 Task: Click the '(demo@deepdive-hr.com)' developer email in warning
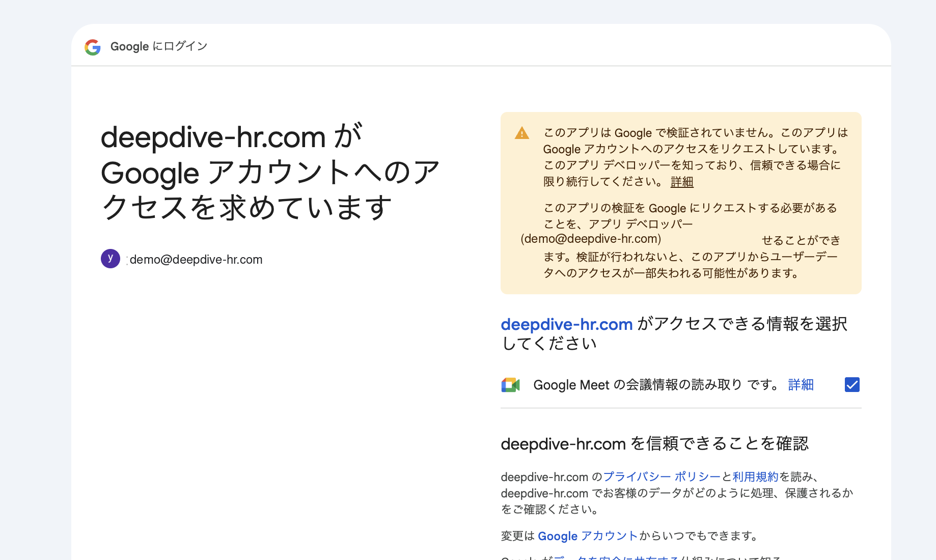coord(591,239)
